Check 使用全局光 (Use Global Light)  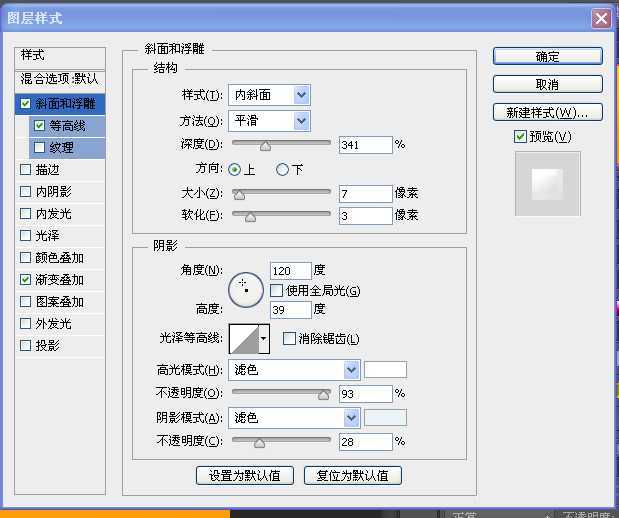tap(277, 291)
